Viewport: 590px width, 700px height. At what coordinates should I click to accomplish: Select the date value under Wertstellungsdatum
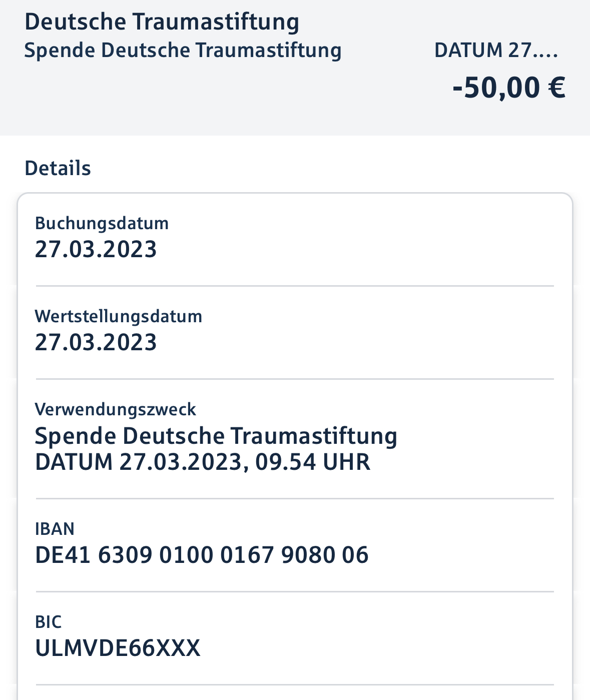point(96,343)
